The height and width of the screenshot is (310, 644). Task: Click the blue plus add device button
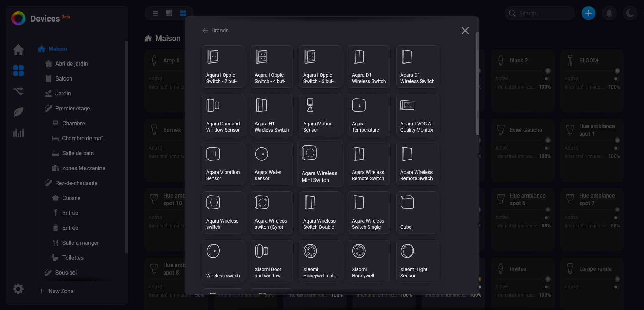pyautogui.click(x=588, y=13)
